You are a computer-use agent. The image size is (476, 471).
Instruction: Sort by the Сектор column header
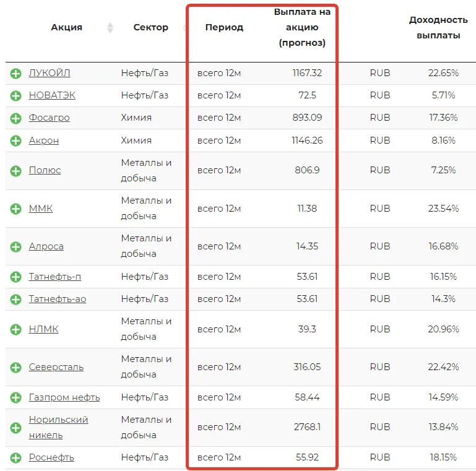coord(151,27)
